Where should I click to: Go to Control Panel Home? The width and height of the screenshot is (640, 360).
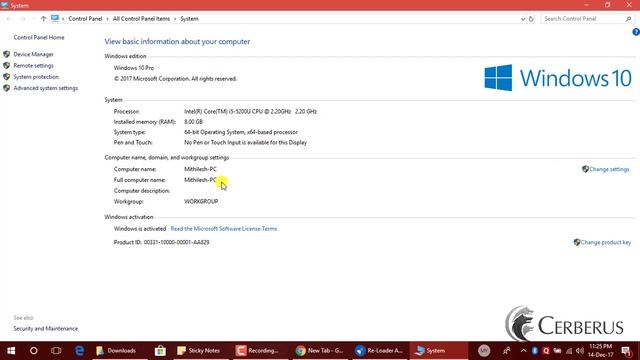[x=39, y=38]
